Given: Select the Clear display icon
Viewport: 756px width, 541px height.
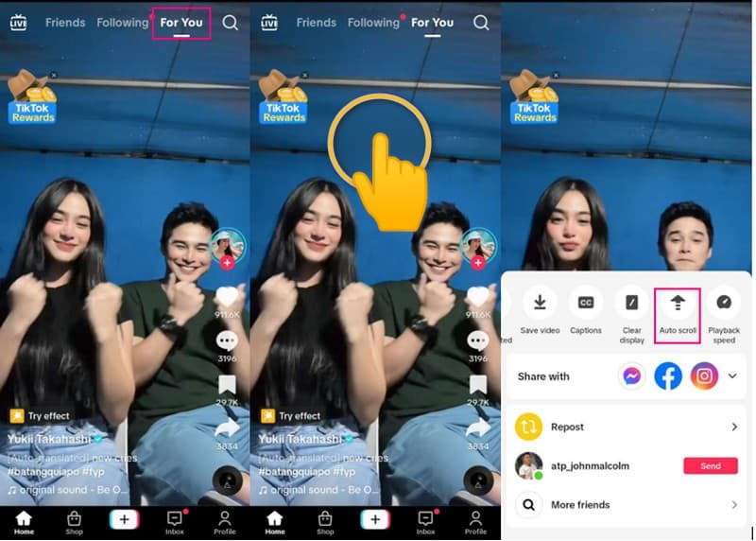Looking at the screenshot, I should (631, 303).
